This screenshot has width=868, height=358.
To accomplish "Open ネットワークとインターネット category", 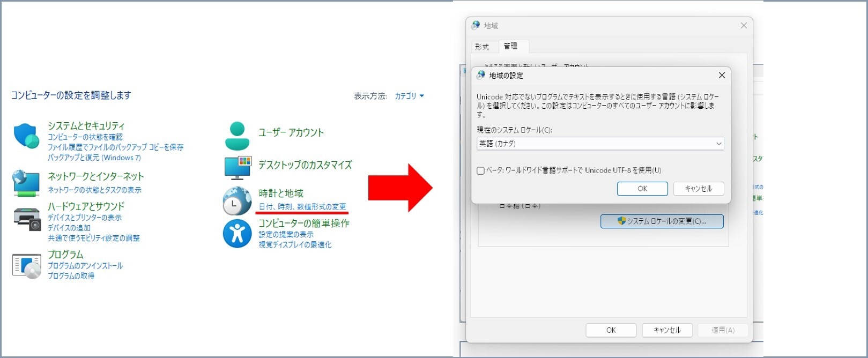I will point(95,176).
